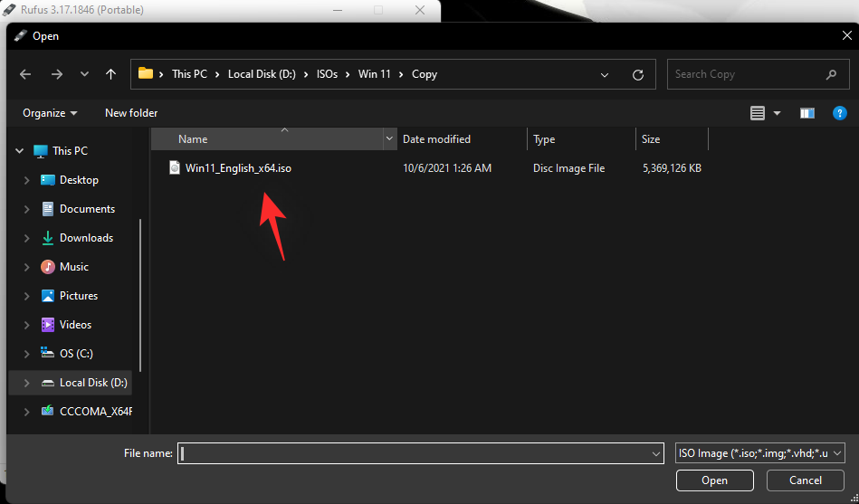
Task: Sort by Name column
Action: click(x=267, y=139)
